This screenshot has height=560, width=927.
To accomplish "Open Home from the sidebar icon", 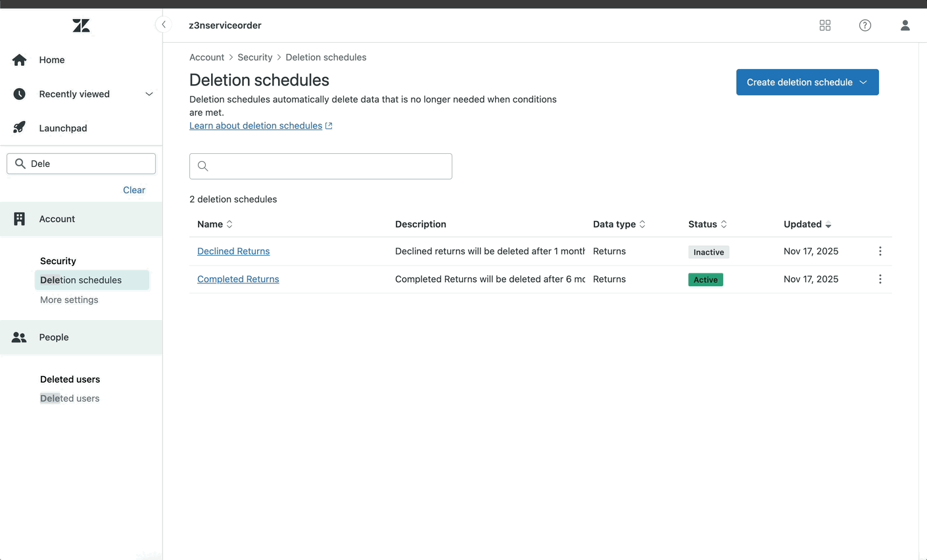I will coord(19,60).
